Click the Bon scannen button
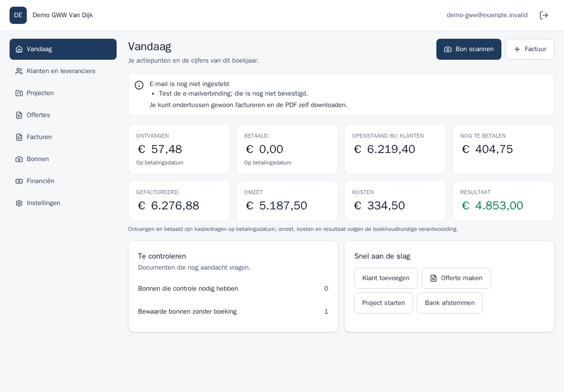This screenshot has width=564, height=392. (x=469, y=49)
